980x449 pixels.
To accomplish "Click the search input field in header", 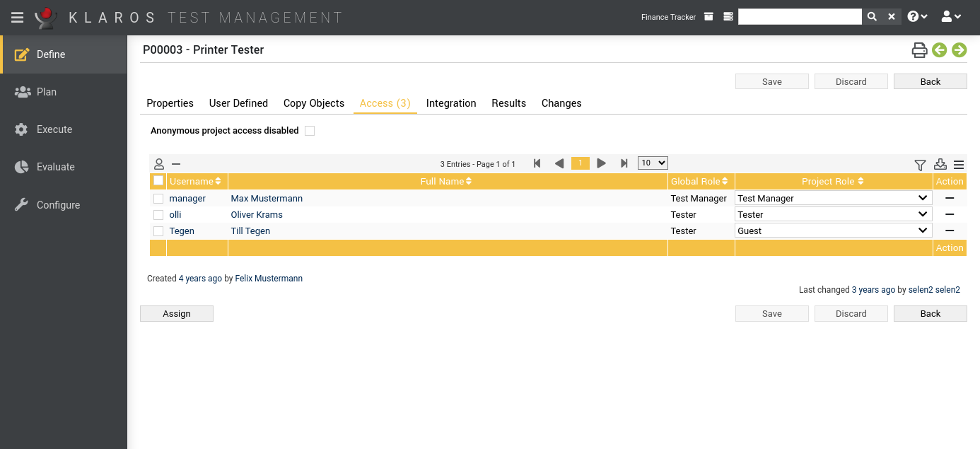I will [799, 17].
